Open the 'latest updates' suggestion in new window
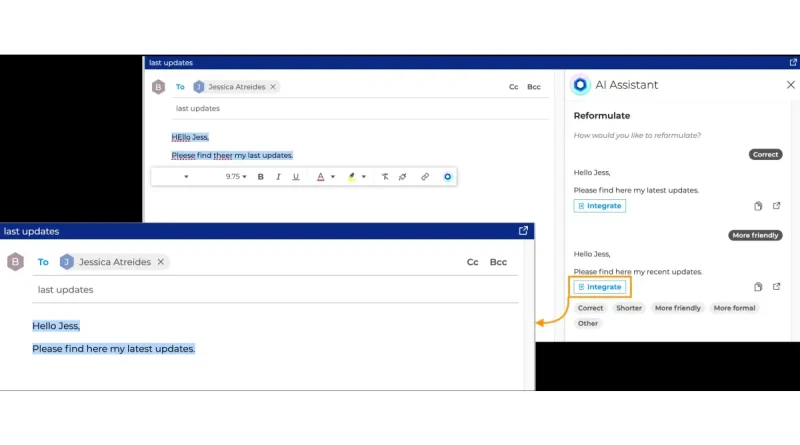800x445 pixels. point(777,206)
